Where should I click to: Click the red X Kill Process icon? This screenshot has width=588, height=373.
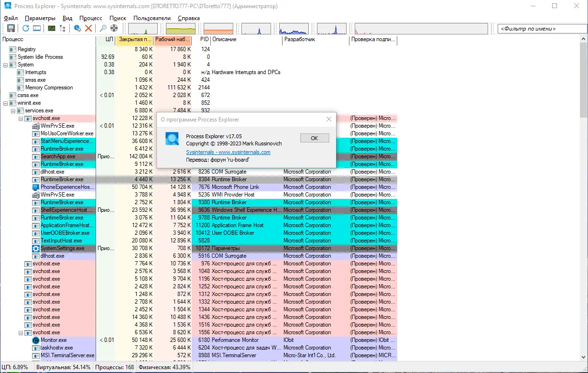(x=88, y=28)
